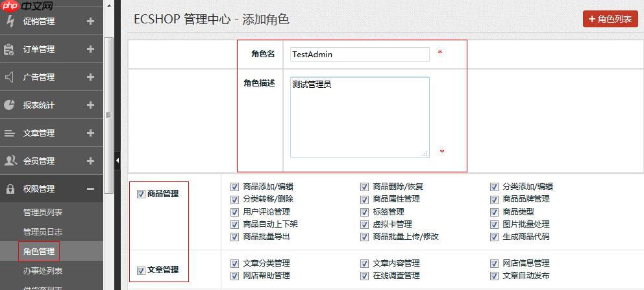
Task: Click the 角色列表 button
Action: click(x=610, y=19)
